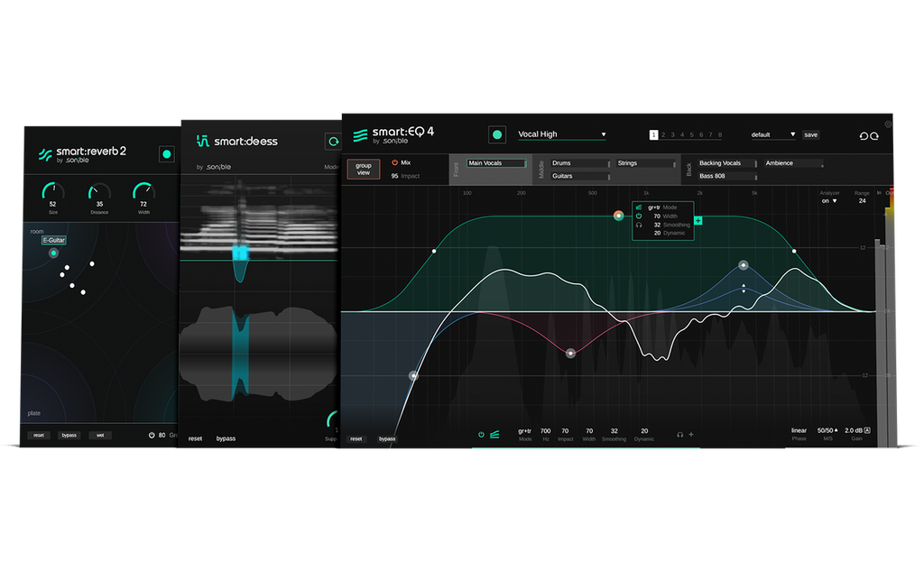This screenshot has width=924, height=562.
Task: Click the orange smart filter node
Action: tap(618, 216)
